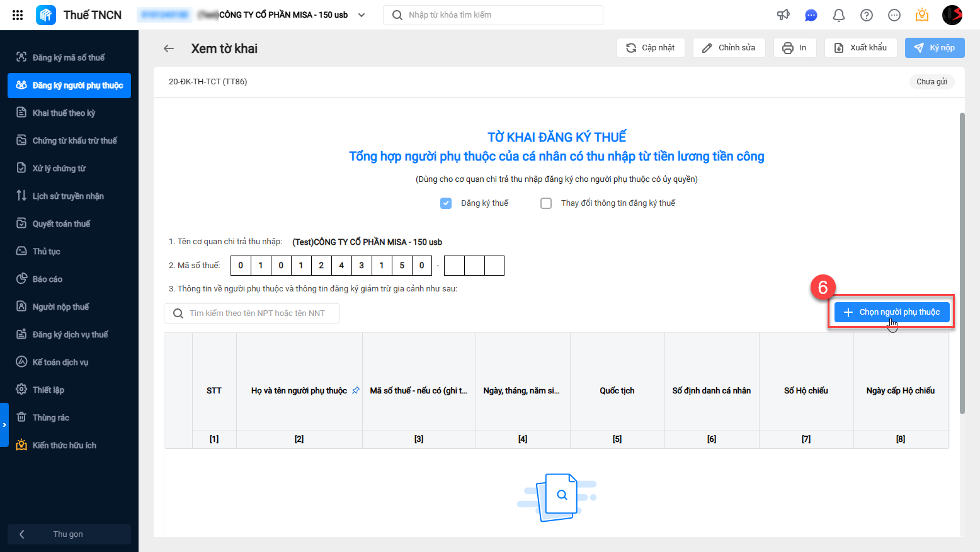Click the help question mark icon
The width and height of the screenshot is (980, 552).
pyautogui.click(x=867, y=15)
